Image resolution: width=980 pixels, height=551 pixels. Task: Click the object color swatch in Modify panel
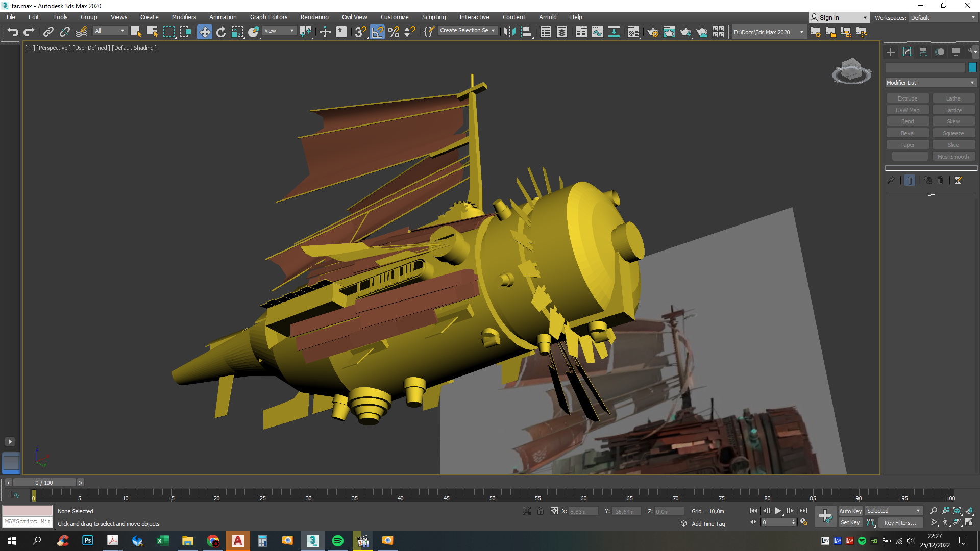tap(972, 67)
